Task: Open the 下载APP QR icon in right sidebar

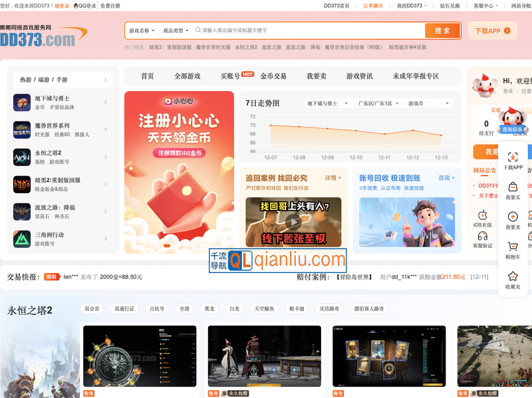Action: pos(512,158)
